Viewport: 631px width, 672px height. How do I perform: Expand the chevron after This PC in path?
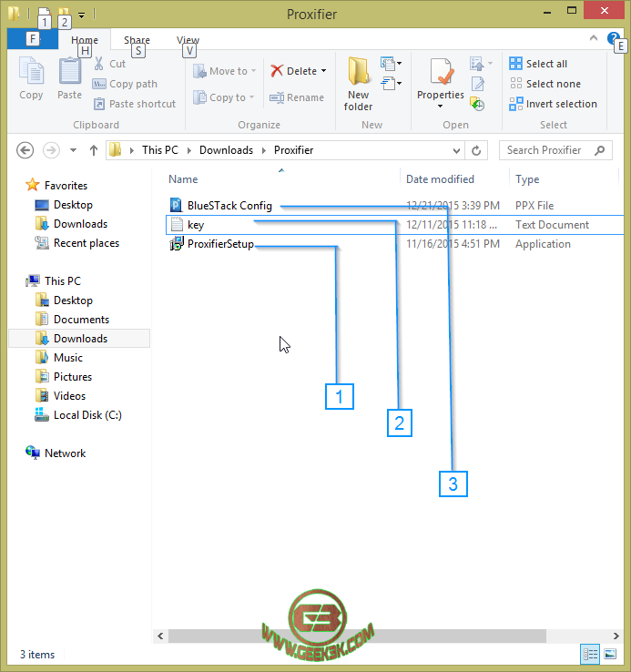(x=189, y=150)
